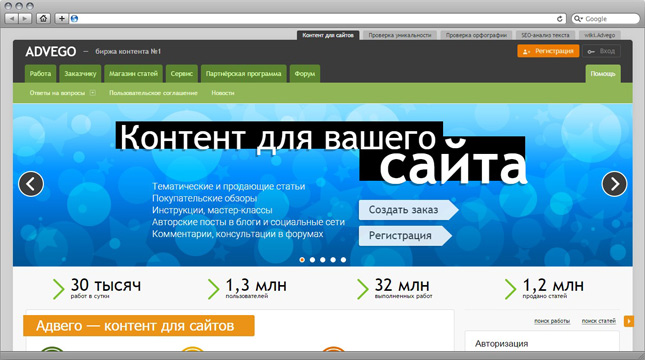
Task: Click the orange arrow beside поиск статей
Action: click(x=629, y=321)
